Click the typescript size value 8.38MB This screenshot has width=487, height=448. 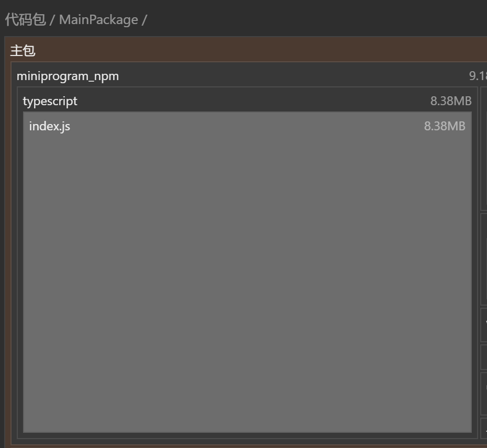coord(451,101)
